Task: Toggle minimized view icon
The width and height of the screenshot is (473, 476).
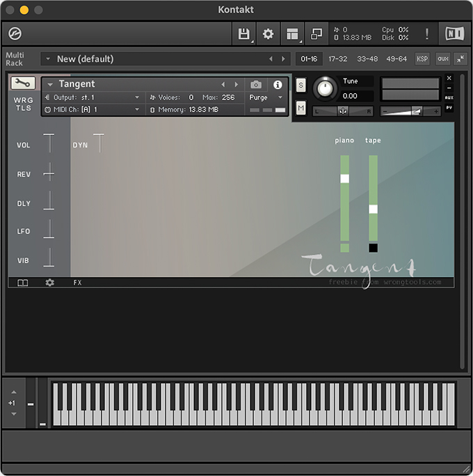Action: tap(316, 33)
